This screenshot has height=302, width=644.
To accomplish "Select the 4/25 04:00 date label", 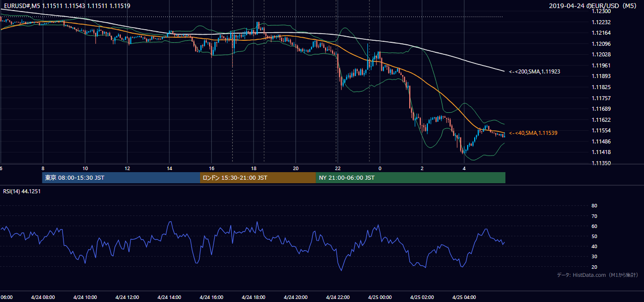I will pos(464,297).
